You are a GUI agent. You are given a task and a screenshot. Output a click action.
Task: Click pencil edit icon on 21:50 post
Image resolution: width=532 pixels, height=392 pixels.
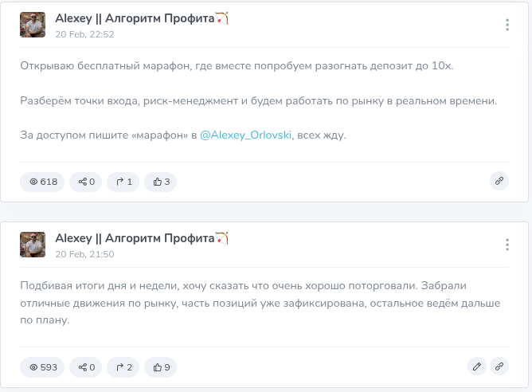click(477, 367)
